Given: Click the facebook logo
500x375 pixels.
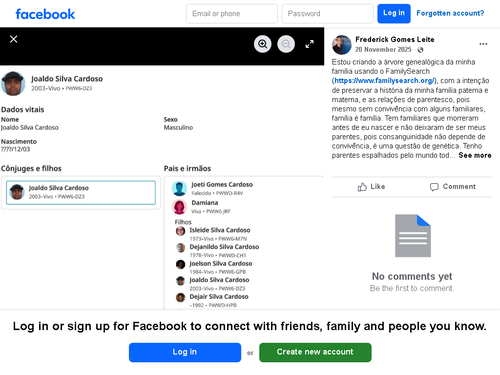Looking at the screenshot, I should coord(45,14).
